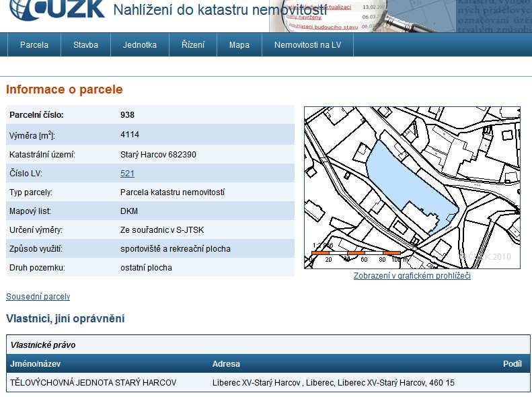Click the Druh pozemku label

point(37,268)
